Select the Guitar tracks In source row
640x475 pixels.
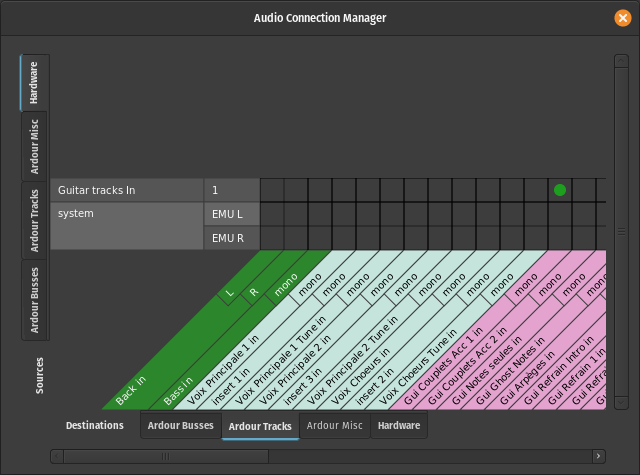point(127,190)
